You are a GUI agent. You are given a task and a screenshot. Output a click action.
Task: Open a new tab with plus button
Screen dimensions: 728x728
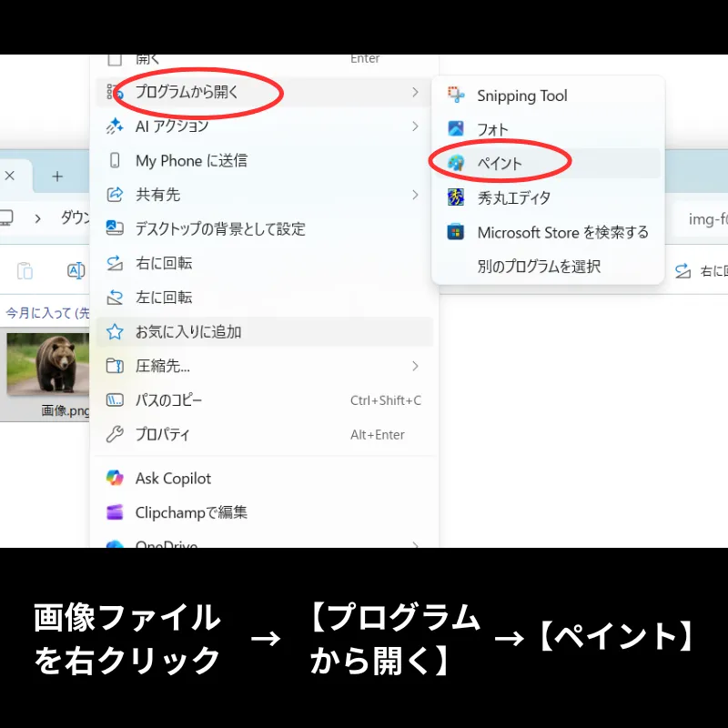point(57,176)
